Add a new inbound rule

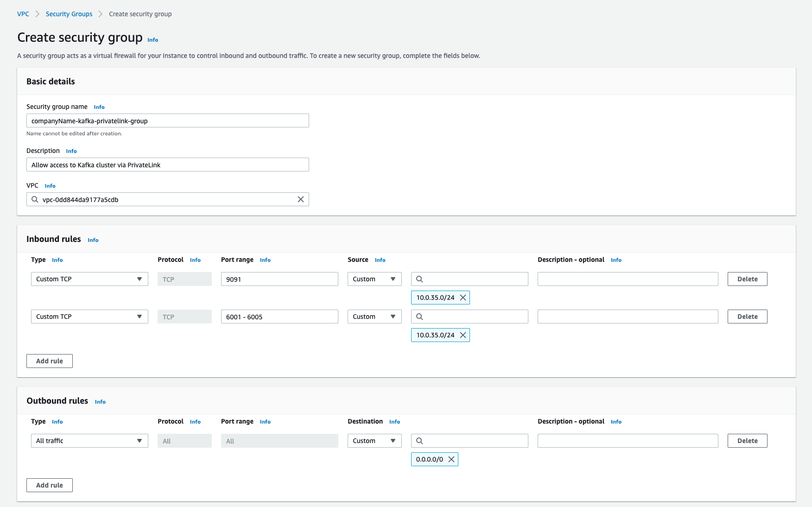(49, 361)
